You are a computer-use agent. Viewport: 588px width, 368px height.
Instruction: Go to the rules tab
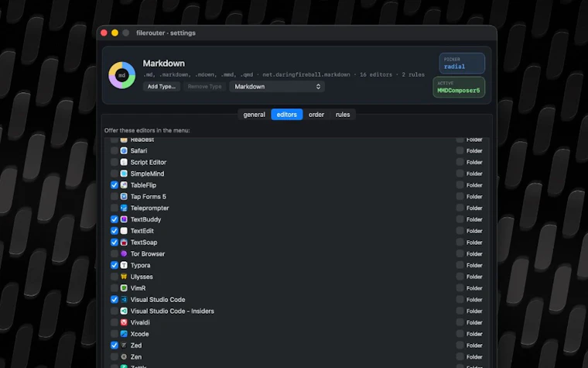343,115
